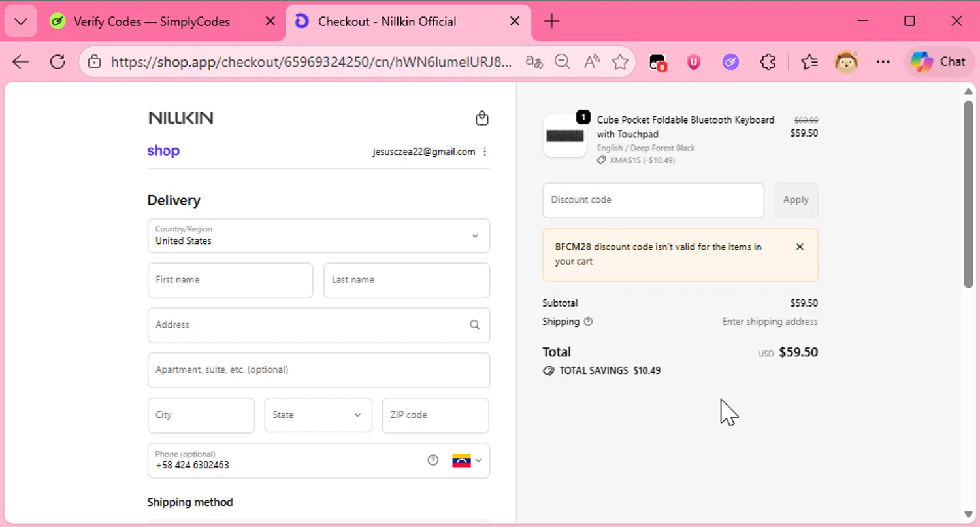Image resolution: width=980 pixels, height=527 pixels.
Task: View site information lock icon
Action: [95, 62]
